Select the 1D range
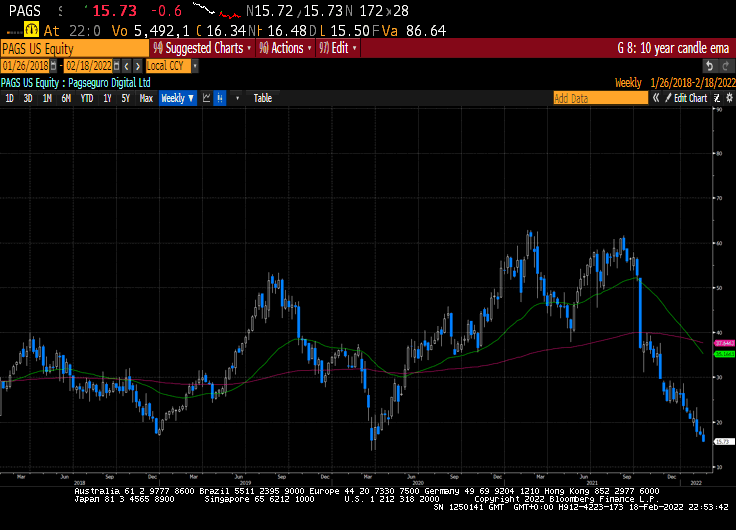The image size is (736, 530). (x=9, y=98)
